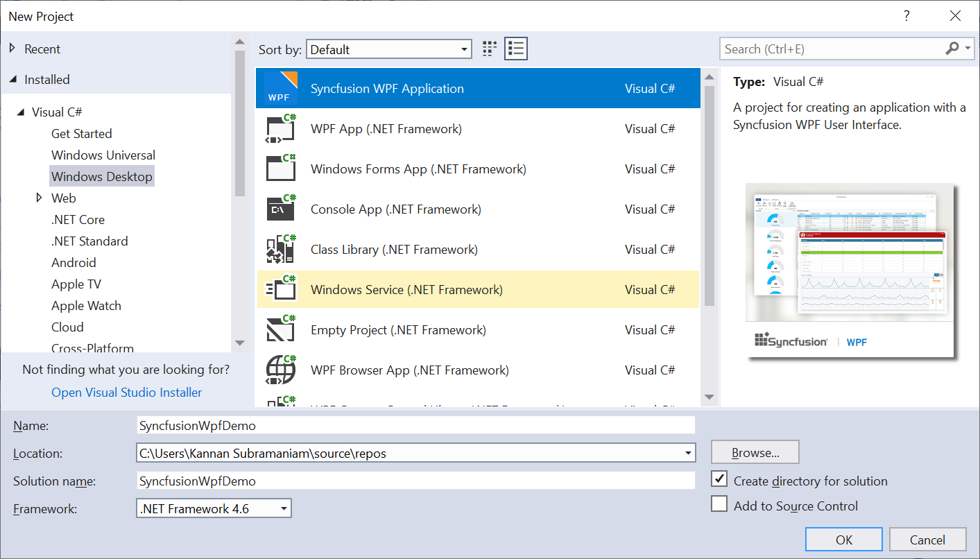Open Visual Studio Installer link
The width and height of the screenshot is (980, 559).
click(x=127, y=392)
